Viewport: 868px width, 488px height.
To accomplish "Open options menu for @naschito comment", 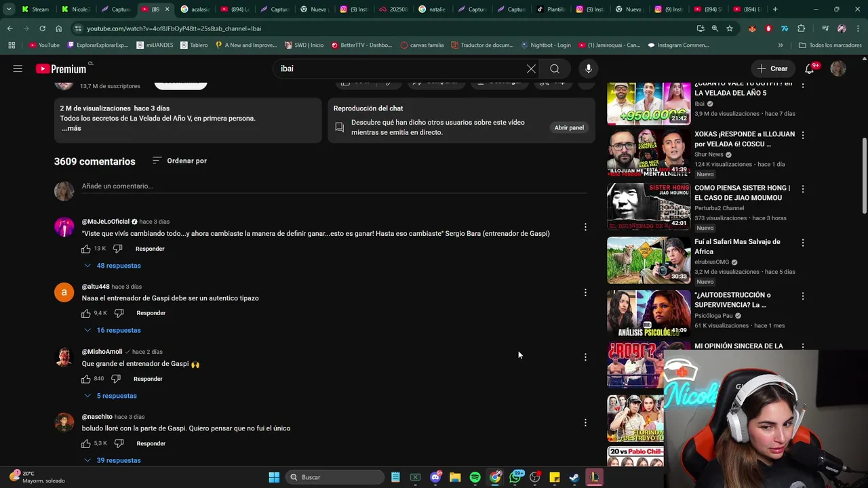I will point(585,422).
